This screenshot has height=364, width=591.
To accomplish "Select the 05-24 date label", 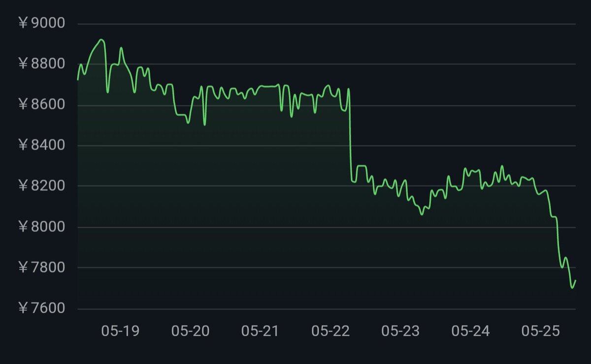I will click(x=471, y=331).
